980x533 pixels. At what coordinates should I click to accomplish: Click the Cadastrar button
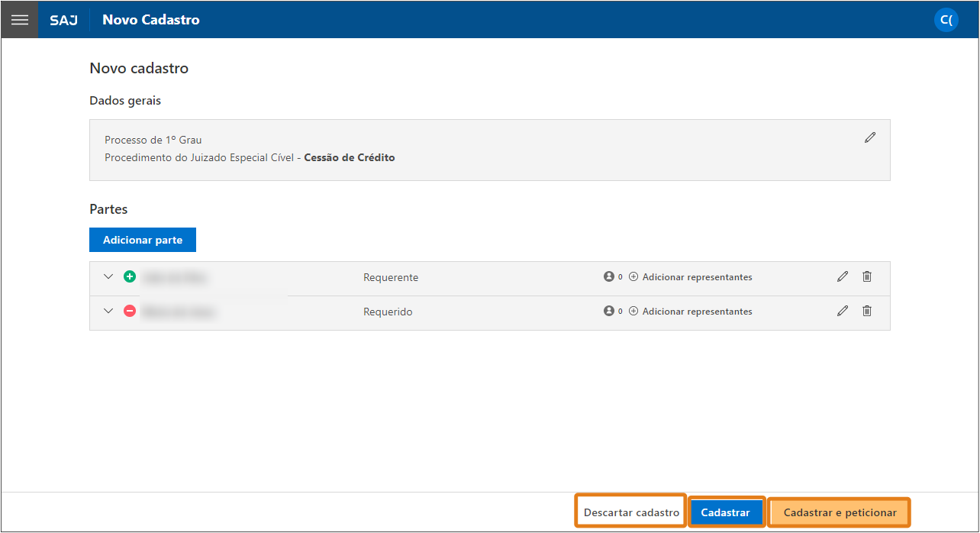pos(726,512)
